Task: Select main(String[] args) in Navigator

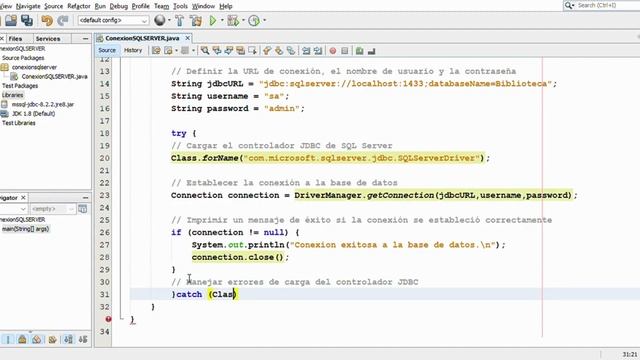Action: (25, 229)
